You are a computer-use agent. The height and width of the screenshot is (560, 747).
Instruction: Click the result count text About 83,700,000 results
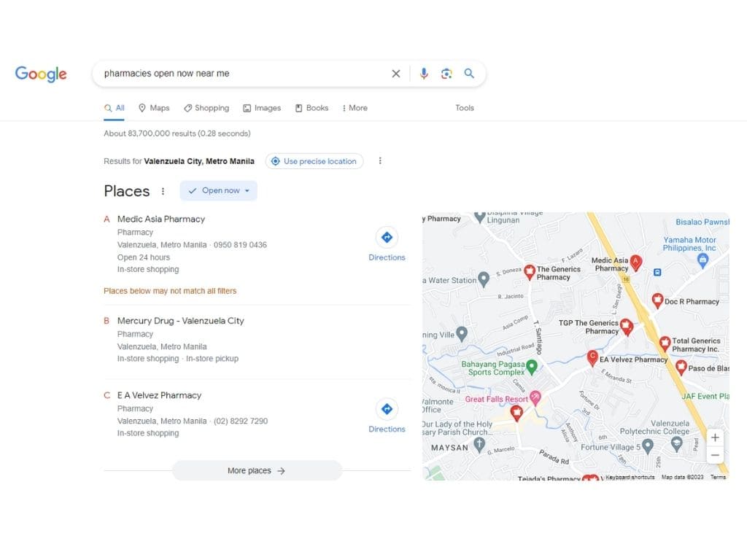[177, 134]
